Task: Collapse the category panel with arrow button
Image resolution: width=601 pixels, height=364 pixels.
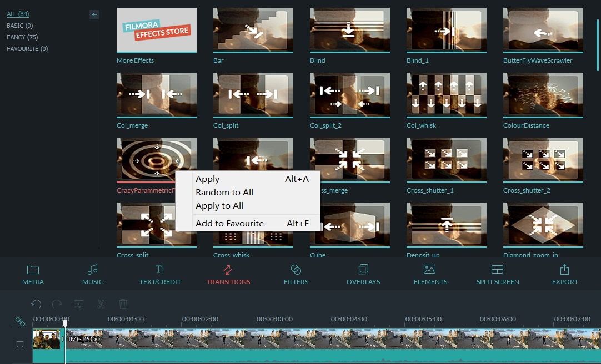Action: 94,14
